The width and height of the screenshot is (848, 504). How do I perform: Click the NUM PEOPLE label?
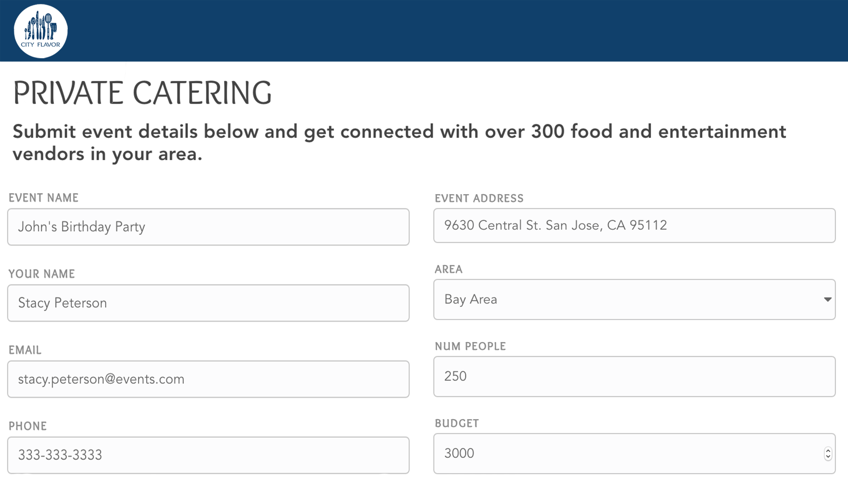coord(470,346)
